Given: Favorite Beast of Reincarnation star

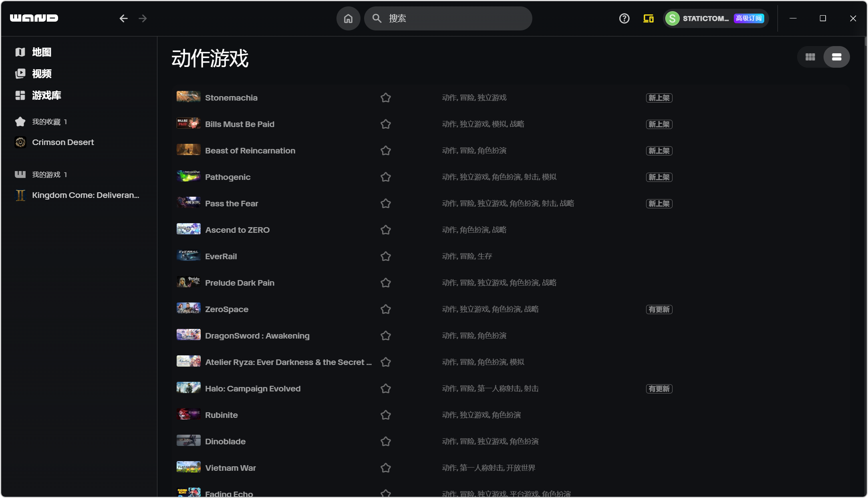Looking at the screenshot, I should click(x=386, y=151).
